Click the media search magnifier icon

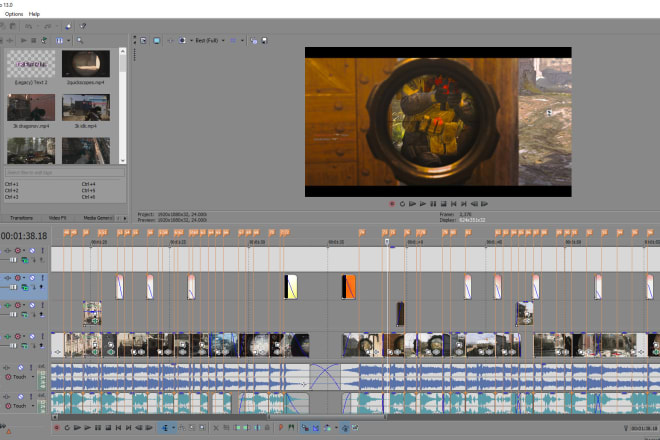click(80, 40)
